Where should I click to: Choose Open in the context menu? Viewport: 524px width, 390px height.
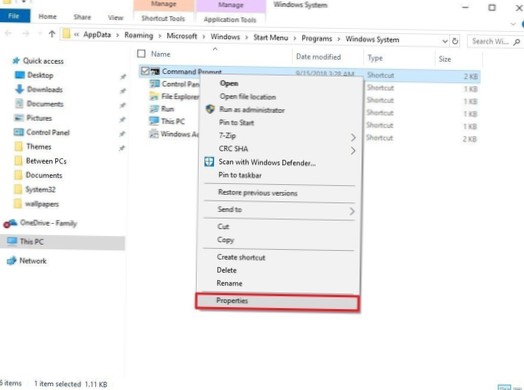click(229, 83)
